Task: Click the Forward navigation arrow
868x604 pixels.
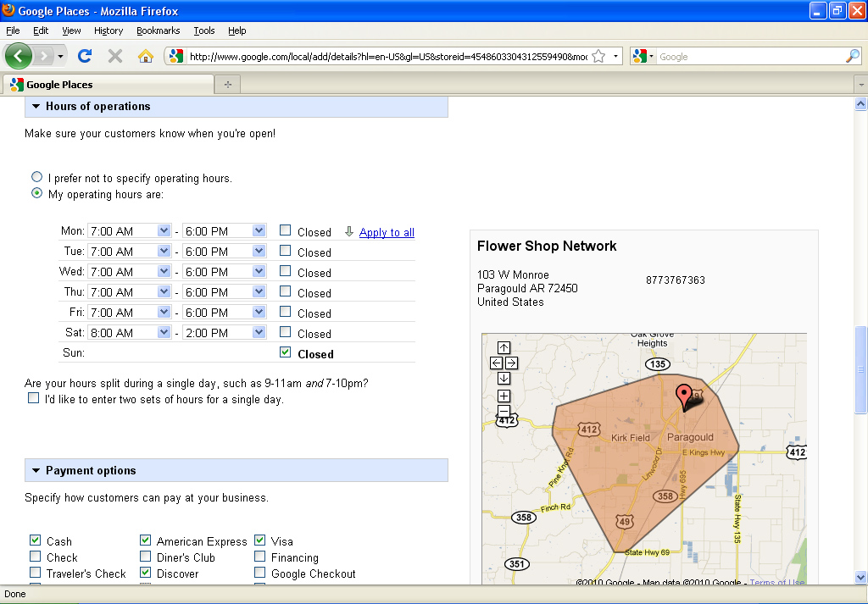Action: [44, 56]
